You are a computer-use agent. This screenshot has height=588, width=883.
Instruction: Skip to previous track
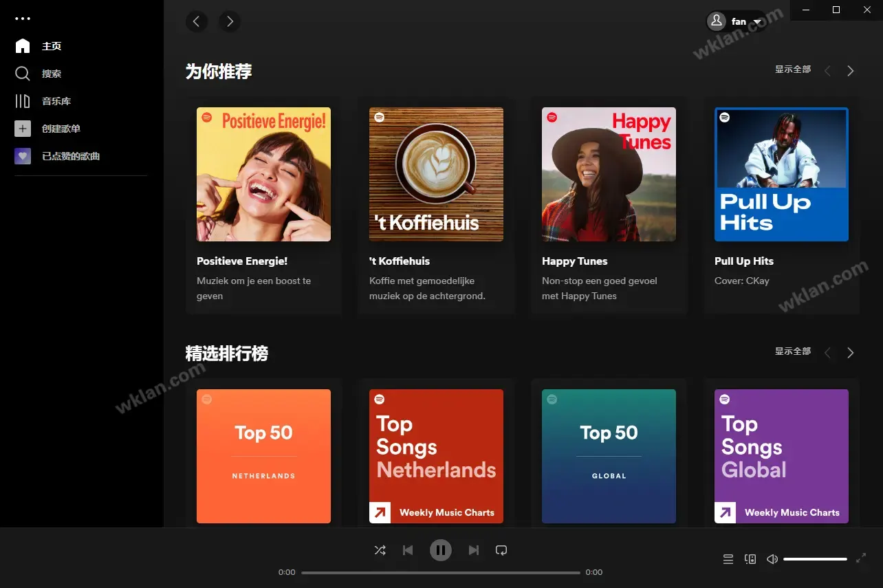point(408,550)
